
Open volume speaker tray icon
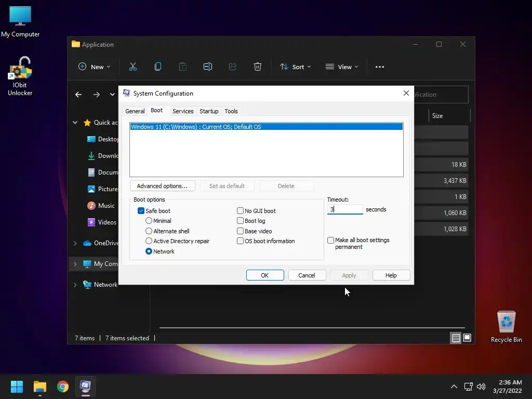point(481,387)
